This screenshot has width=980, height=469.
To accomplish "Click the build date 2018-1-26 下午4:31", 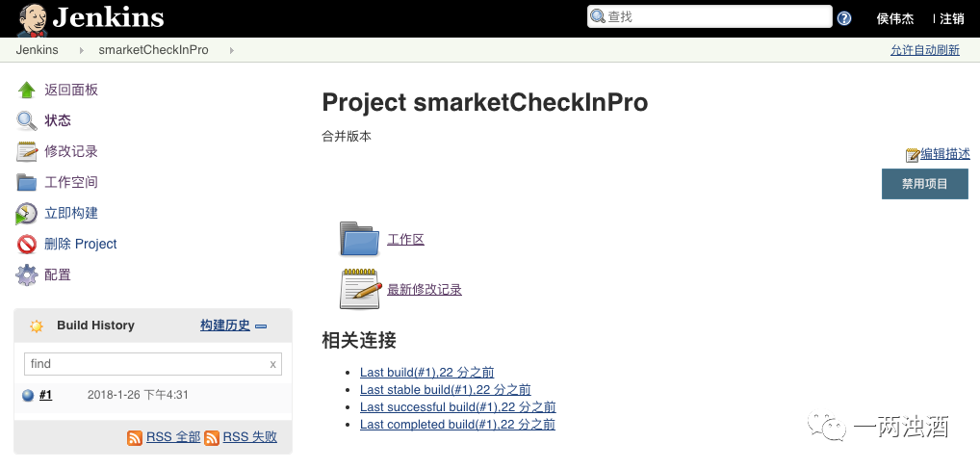I will pos(138,395).
